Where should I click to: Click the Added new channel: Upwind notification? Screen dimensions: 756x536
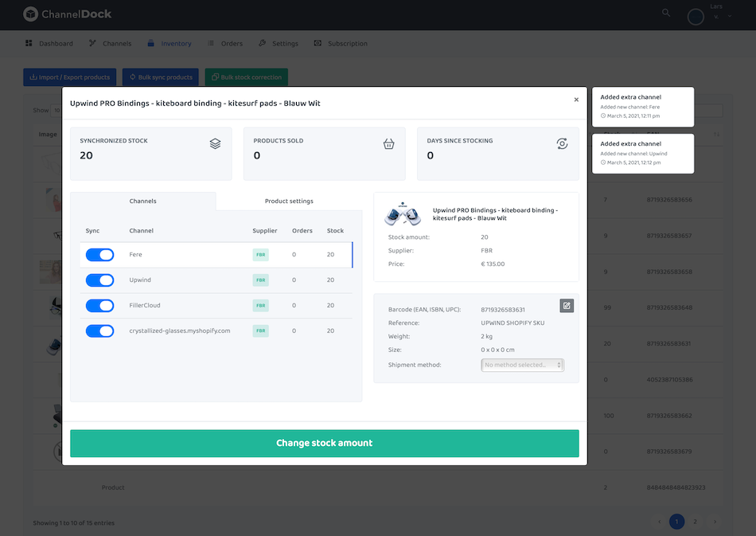click(x=643, y=154)
